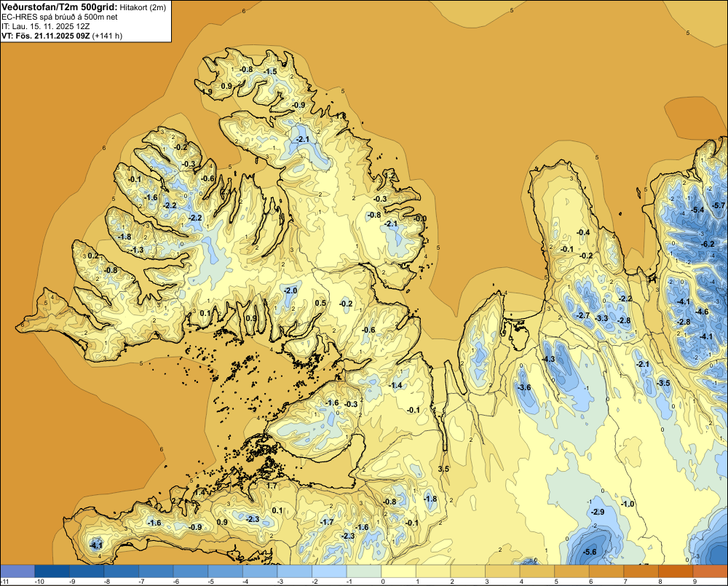Click the legend swatch between -11 and -10
728x586 pixels.
pyautogui.click(x=17, y=571)
